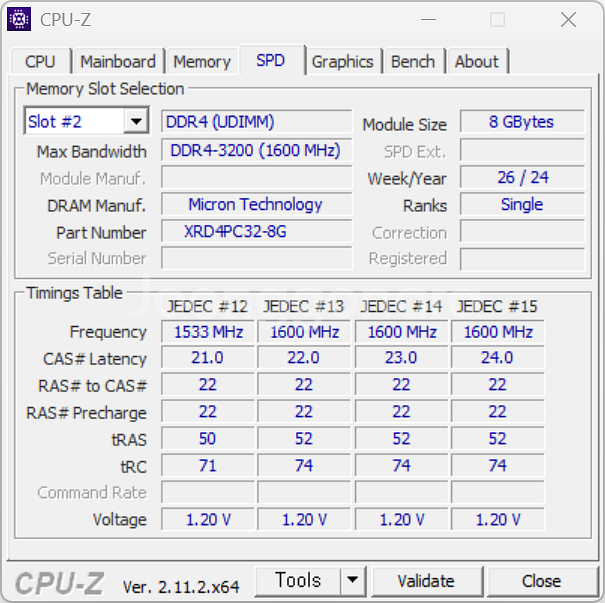Click the empty Correction field

click(x=522, y=231)
